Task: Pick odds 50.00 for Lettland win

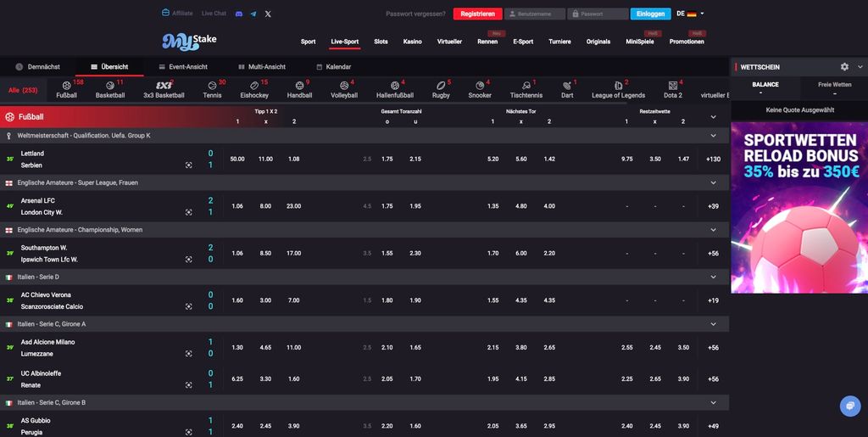Action: pos(237,159)
